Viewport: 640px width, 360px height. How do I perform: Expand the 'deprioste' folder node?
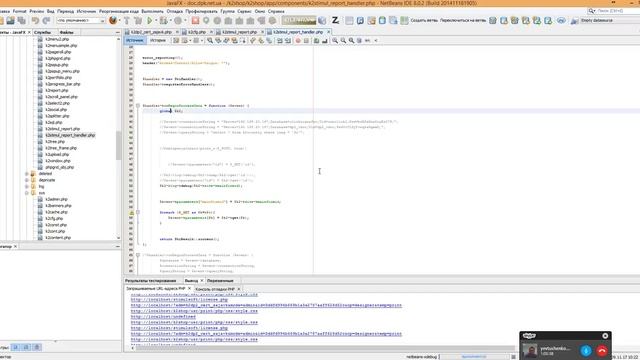click(27, 180)
